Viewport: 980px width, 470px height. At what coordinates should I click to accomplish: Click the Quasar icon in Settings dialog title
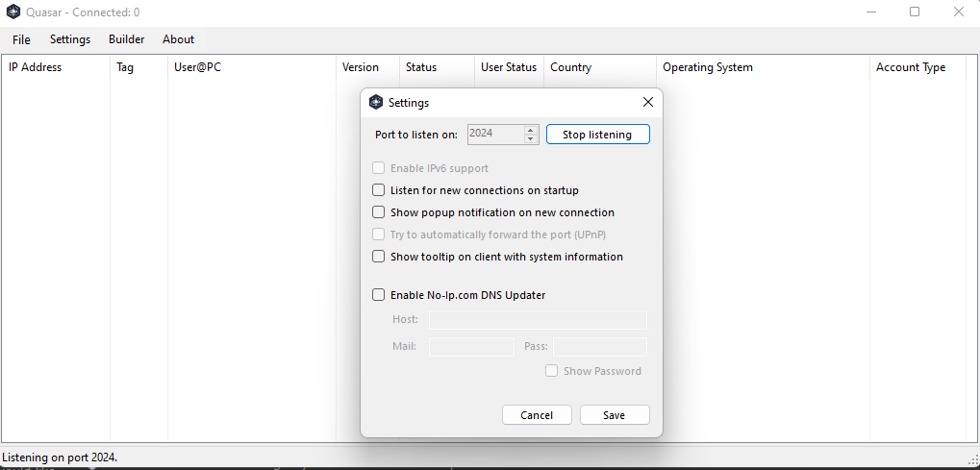(x=376, y=102)
